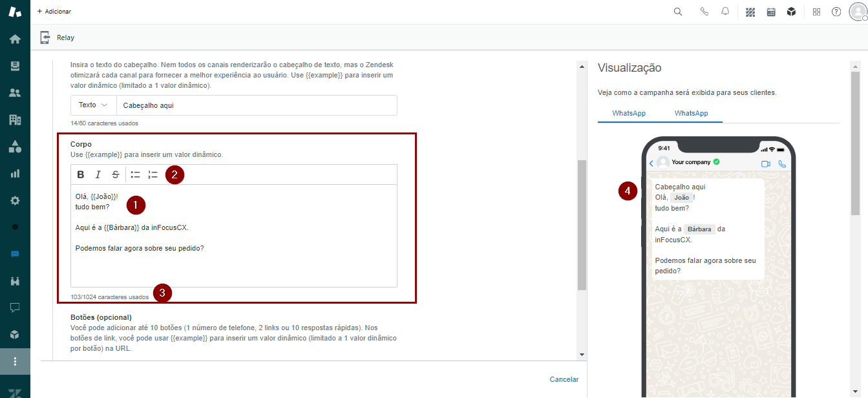868x398 pixels.
Task: Apply italic formatting in body editor
Action: 98,174
